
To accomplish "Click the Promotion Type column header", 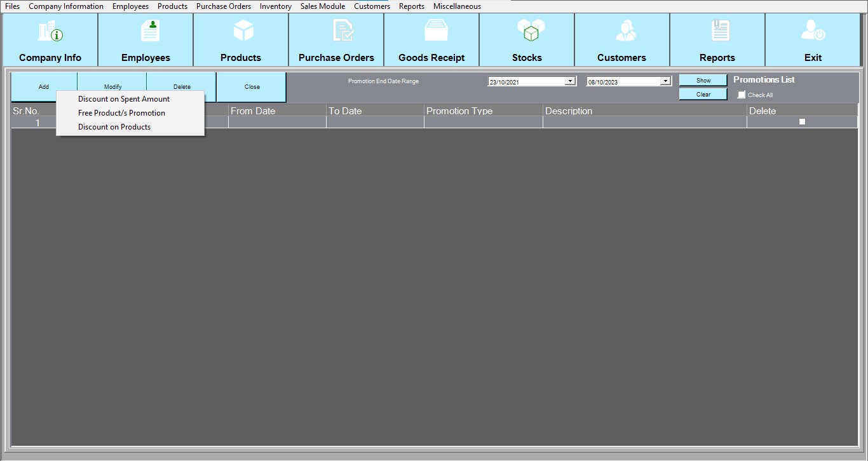I will point(459,111).
